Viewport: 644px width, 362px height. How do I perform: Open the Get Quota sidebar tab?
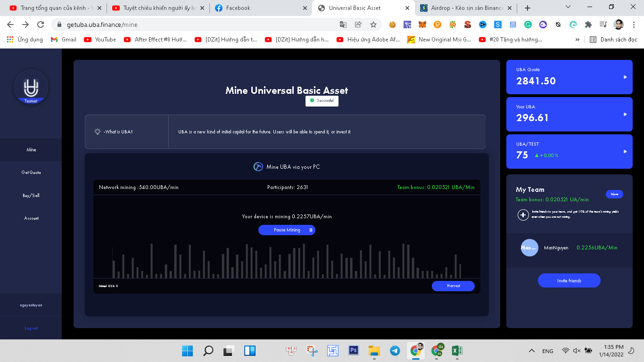point(31,173)
